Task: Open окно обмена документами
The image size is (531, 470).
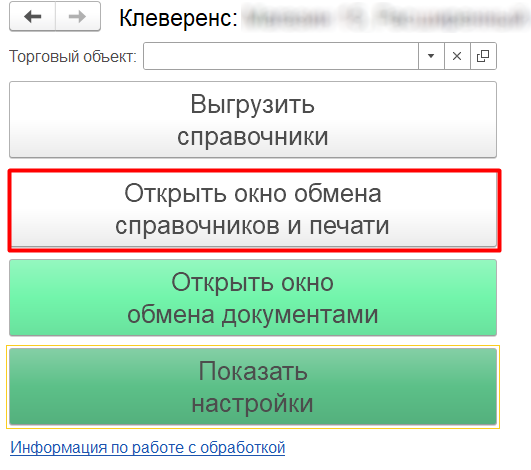Action: click(x=253, y=298)
